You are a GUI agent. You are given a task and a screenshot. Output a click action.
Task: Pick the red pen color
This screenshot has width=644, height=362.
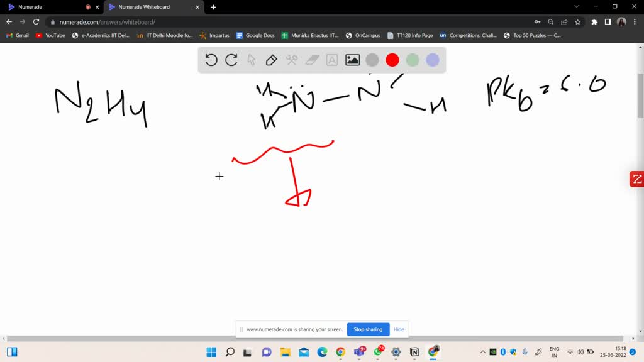coord(392,60)
